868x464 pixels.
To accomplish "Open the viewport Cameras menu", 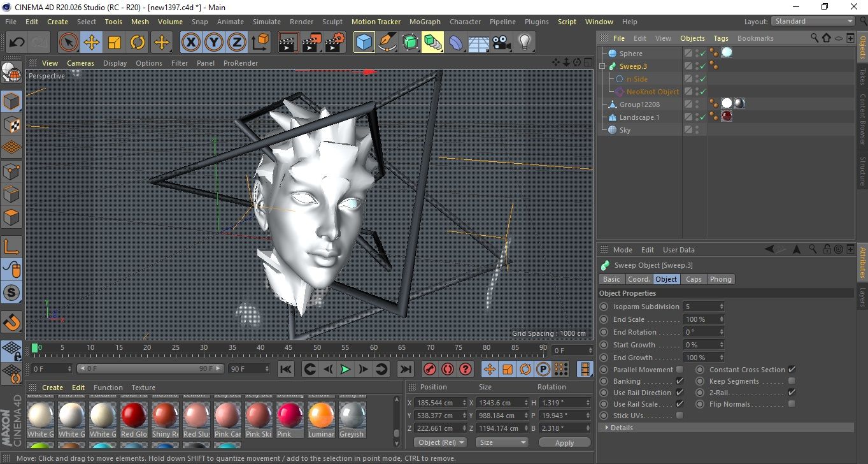I will click(80, 63).
